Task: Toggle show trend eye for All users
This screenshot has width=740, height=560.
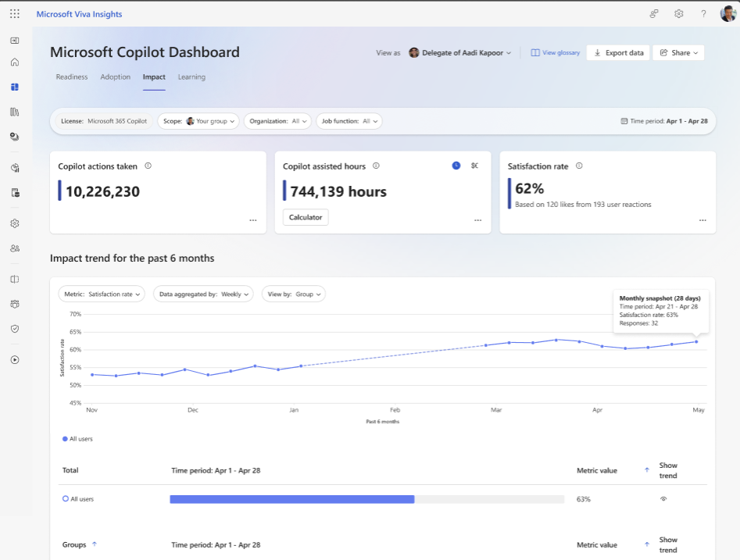Action: (663, 498)
